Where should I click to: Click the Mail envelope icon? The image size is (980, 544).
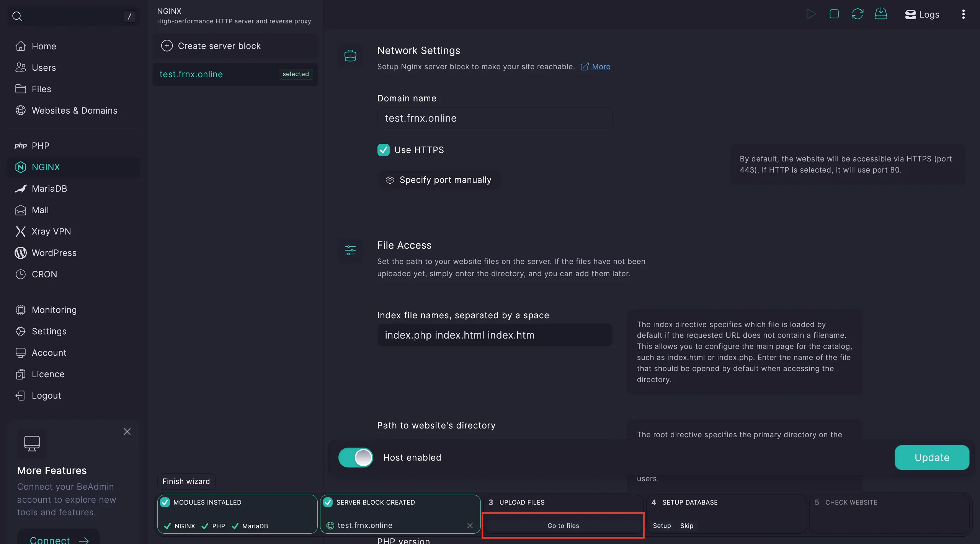click(x=21, y=210)
